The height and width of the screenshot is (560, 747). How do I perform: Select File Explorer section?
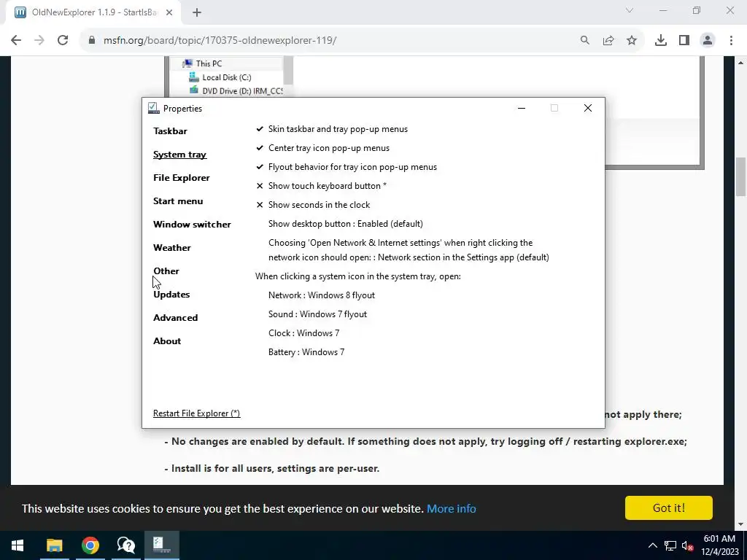click(182, 178)
